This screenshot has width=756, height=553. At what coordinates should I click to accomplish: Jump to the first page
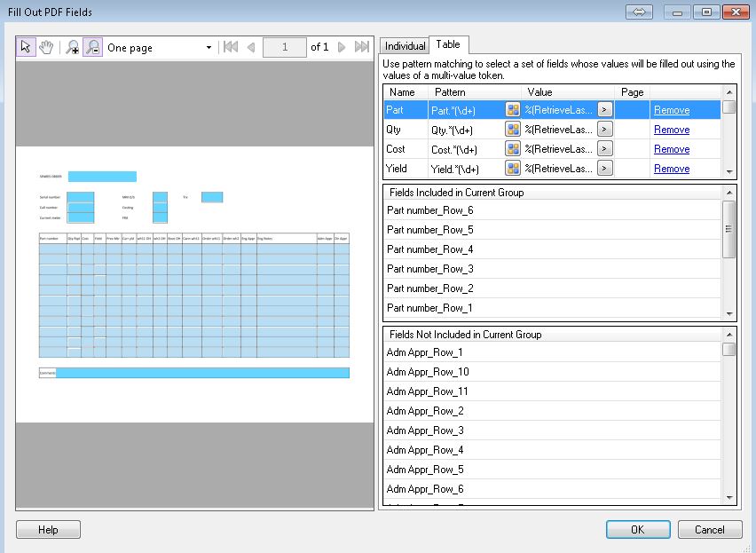coord(231,47)
